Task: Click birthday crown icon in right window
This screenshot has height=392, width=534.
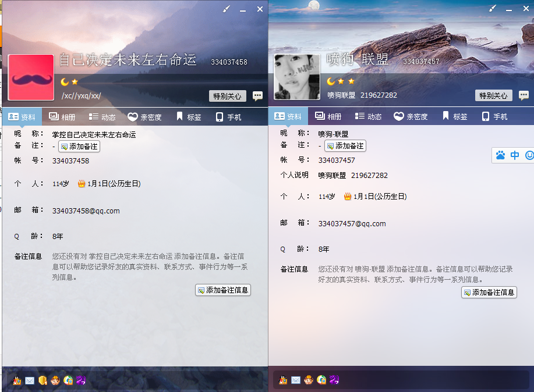Action: click(x=348, y=197)
